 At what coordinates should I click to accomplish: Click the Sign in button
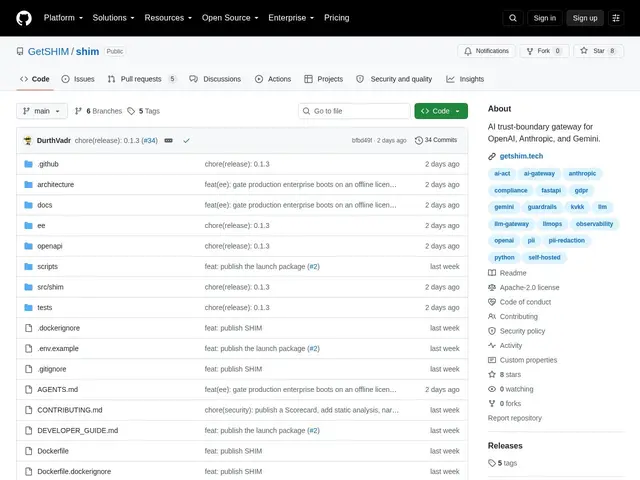point(544,18)
